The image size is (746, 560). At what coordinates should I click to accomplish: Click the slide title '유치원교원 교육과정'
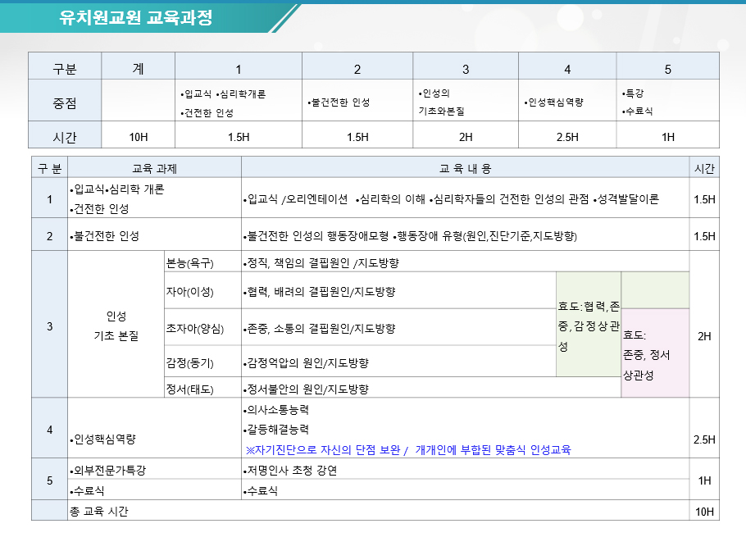point(135,17)
